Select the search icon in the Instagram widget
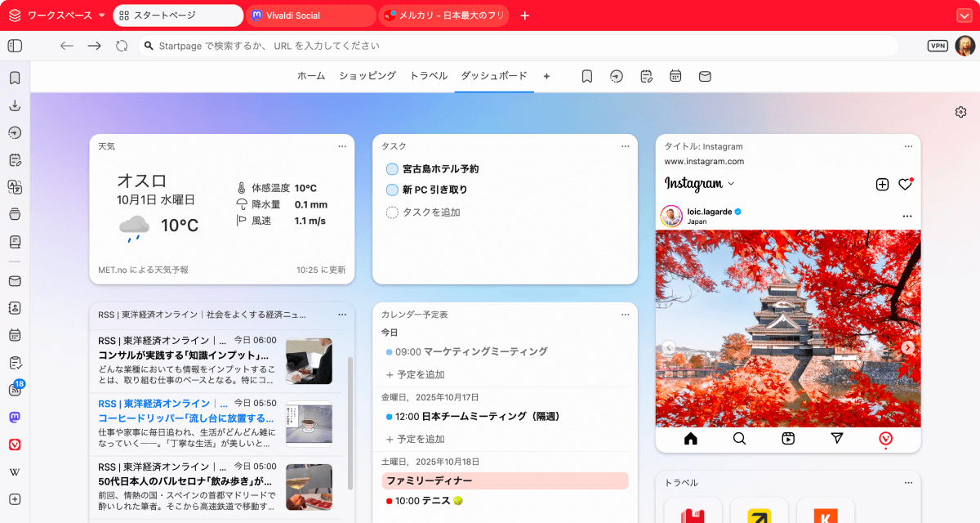This screenshot has width=980, height=523. pyautogui.click(x=739, y=438)
